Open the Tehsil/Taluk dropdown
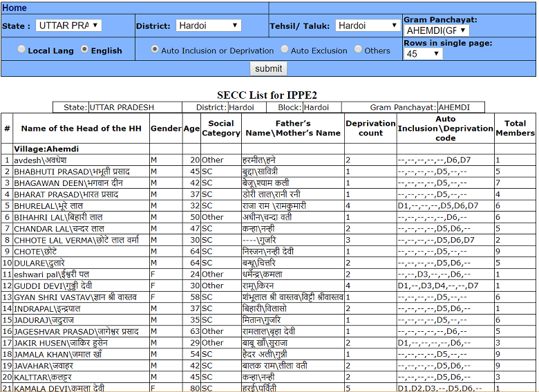Viewport: 539px width, 392px height. tap(368, 26)
